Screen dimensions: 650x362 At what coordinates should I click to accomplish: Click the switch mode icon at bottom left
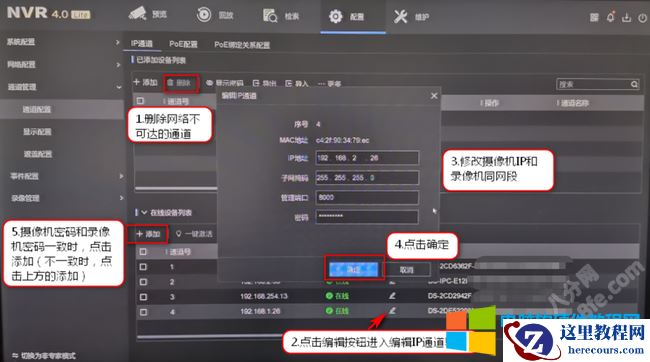tap(15, 355)
